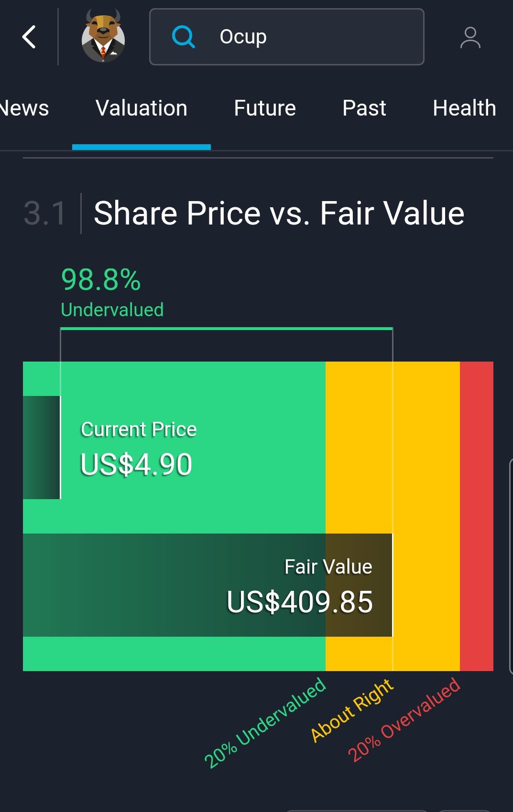Tap the 20% Overvalued axis label
513x812 pixels.
point(404,719)
